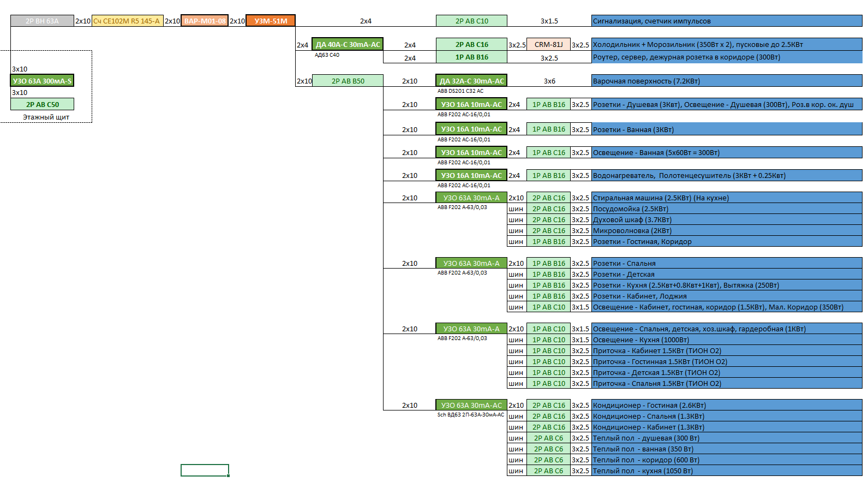Click 2P AB C6 in Теплый пол - ванная row
868x482 pixels.
[548, 449]
